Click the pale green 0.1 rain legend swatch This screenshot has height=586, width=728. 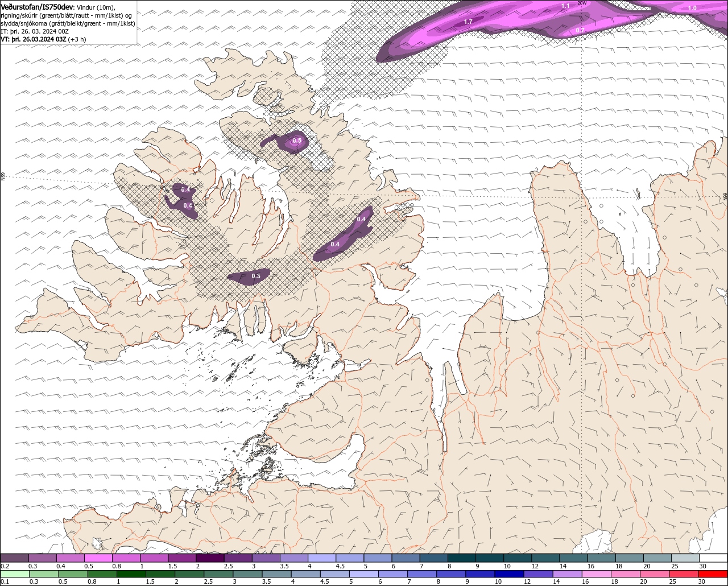[15, 573]
